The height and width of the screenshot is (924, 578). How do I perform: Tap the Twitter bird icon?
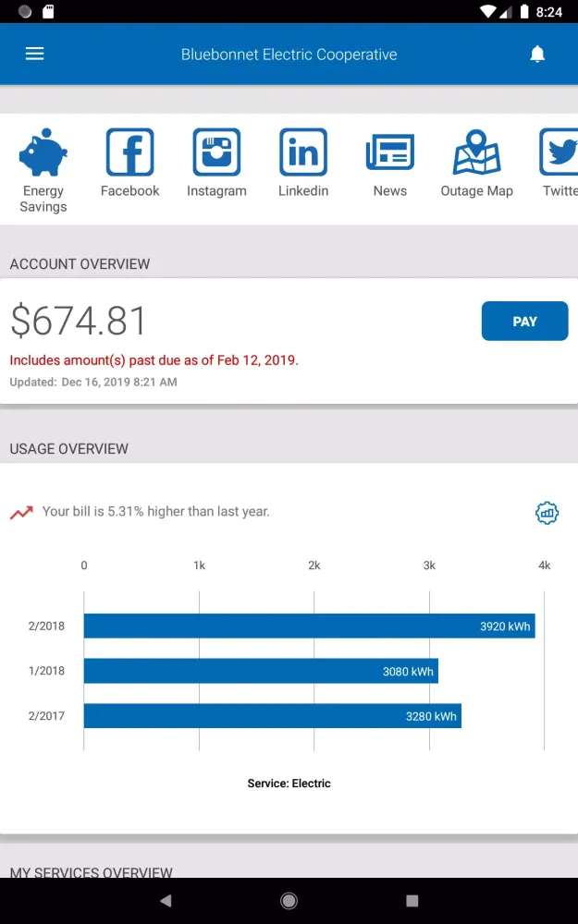[560, 152]
